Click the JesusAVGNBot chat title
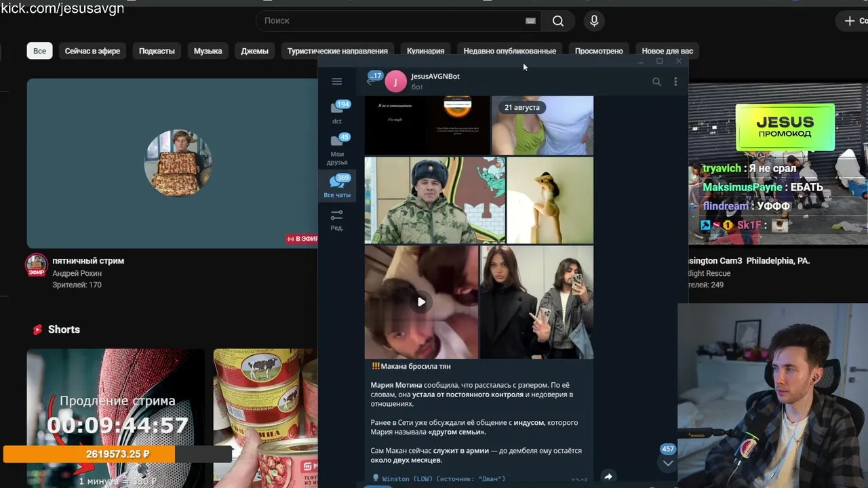 point(435,76)
